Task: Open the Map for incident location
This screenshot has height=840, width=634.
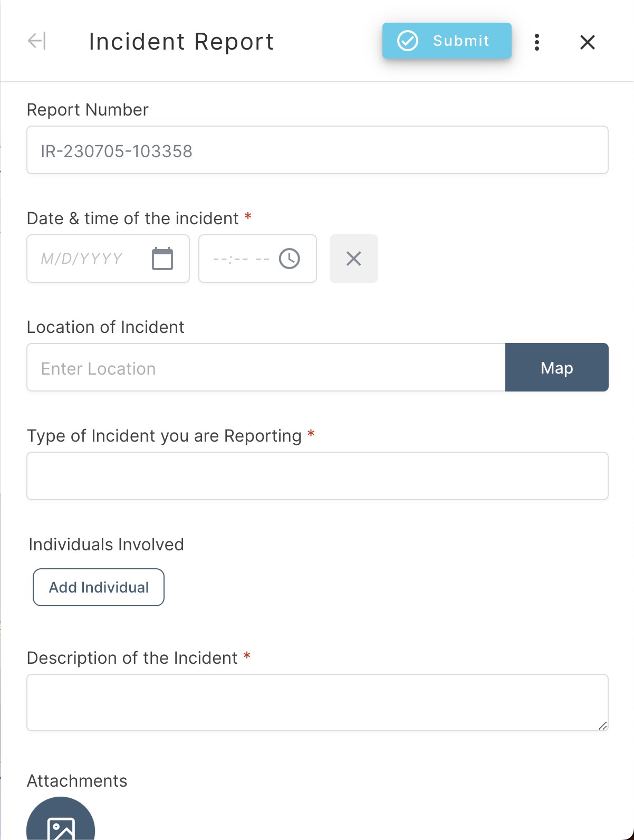Action: 556,368
